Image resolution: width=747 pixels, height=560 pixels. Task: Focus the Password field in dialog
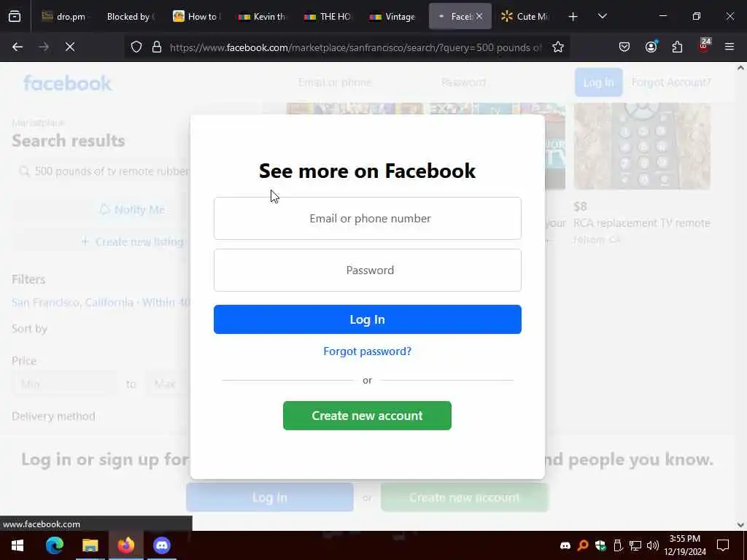[368, 270]
